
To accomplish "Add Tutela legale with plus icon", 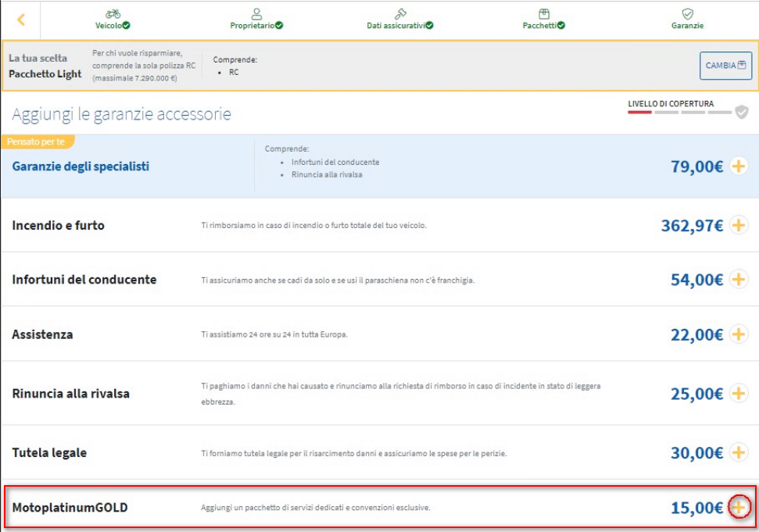I will pyautogui.click(x=738, y=452).
